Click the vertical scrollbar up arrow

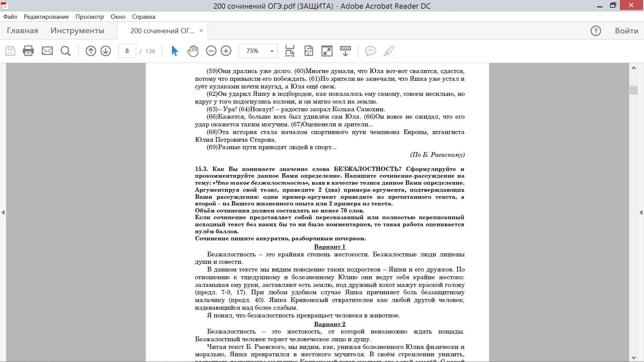point(634,68)
